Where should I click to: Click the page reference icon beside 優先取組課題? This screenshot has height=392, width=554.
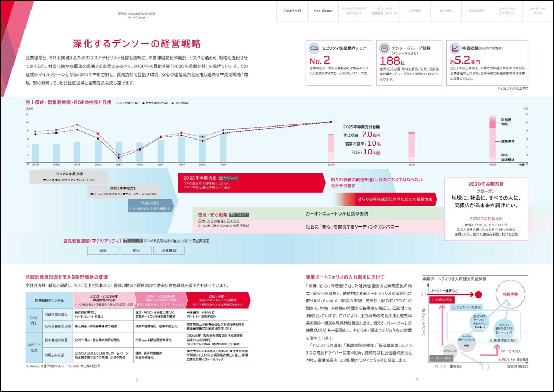coord(133,239)
